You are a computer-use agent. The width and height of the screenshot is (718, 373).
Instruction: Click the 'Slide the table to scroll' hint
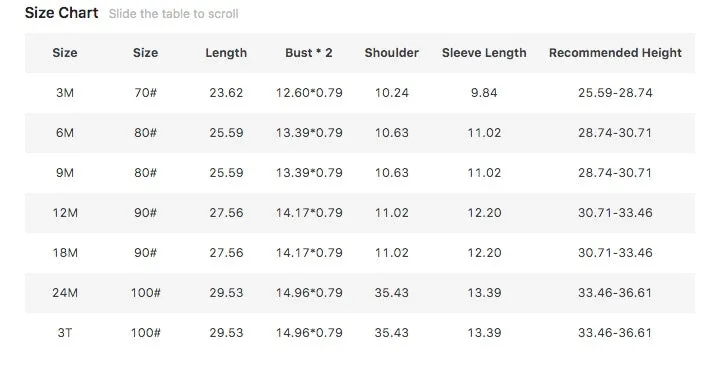174,14
